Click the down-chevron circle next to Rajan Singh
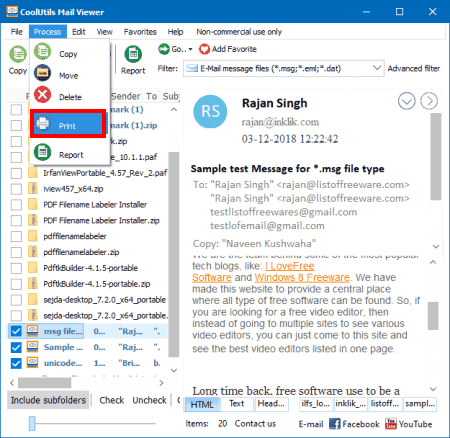 407,101
